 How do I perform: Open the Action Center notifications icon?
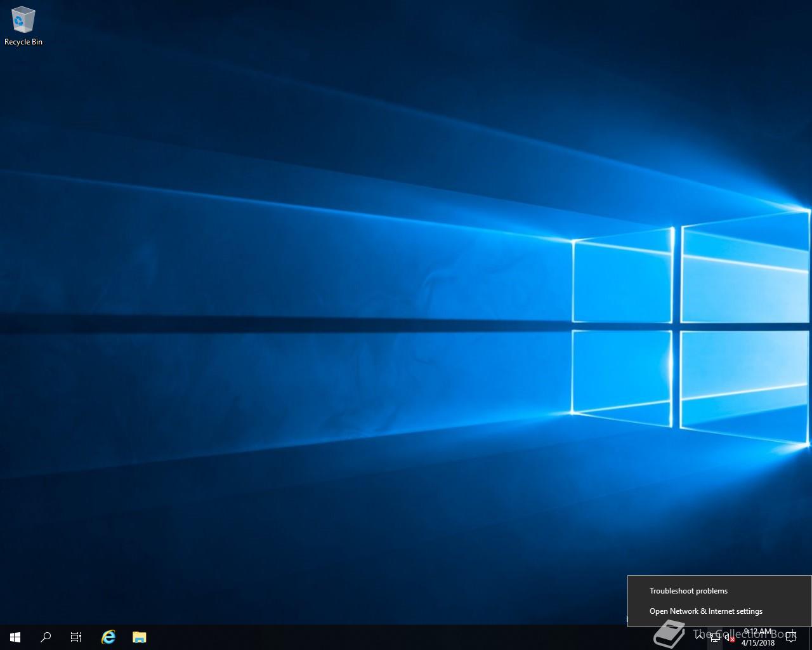click(791, 637)
